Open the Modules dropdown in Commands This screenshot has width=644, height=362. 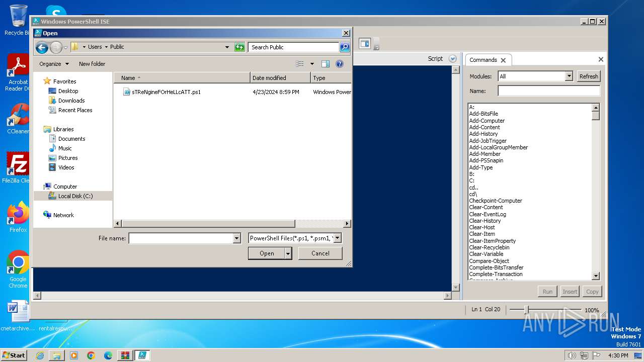569,76
